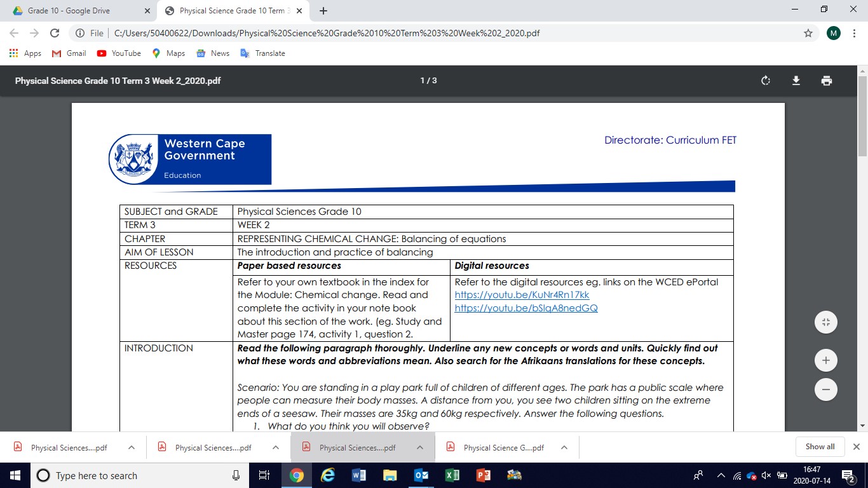Show all downloads

pos(820,447)
